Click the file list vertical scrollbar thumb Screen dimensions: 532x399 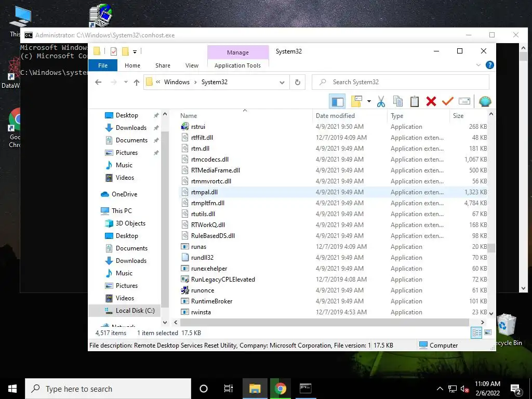tap(491, 248)
